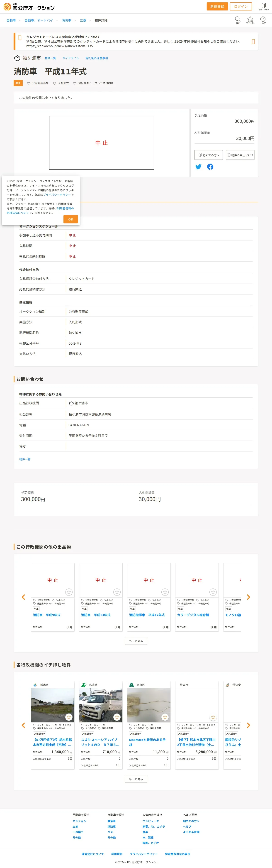Screen dimensions: 272x868
Task: Open 自動車、オートバイ breadcrumb link
Action: point(39,21)
